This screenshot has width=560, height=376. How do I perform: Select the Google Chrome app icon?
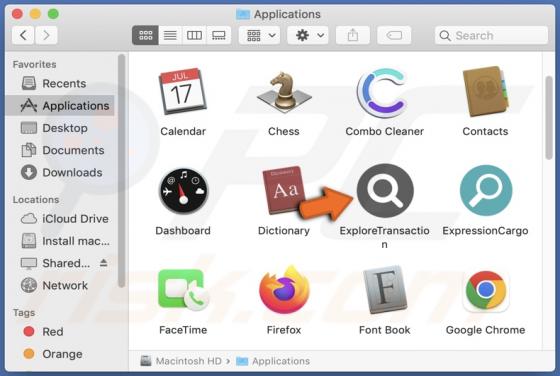[x=486, y=290]
